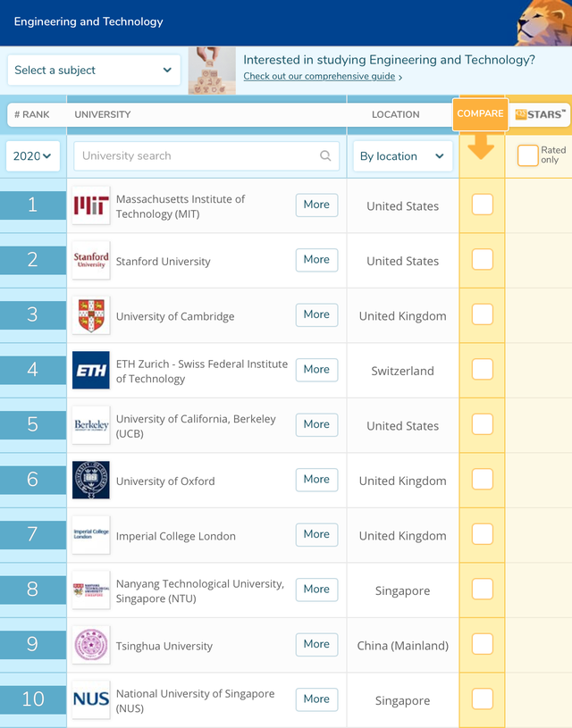Click the MIT logo icon
Image resolution: width=572 pixels, height=728 pixels.
[91, 205]
